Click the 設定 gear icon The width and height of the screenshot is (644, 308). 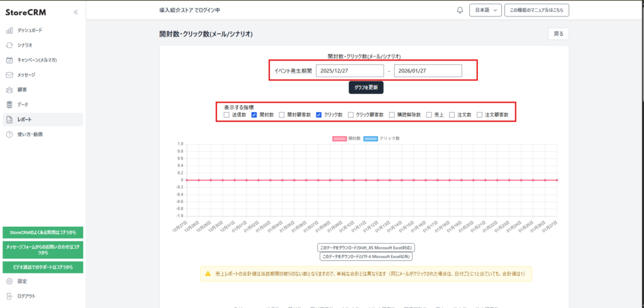coord(9,281)
